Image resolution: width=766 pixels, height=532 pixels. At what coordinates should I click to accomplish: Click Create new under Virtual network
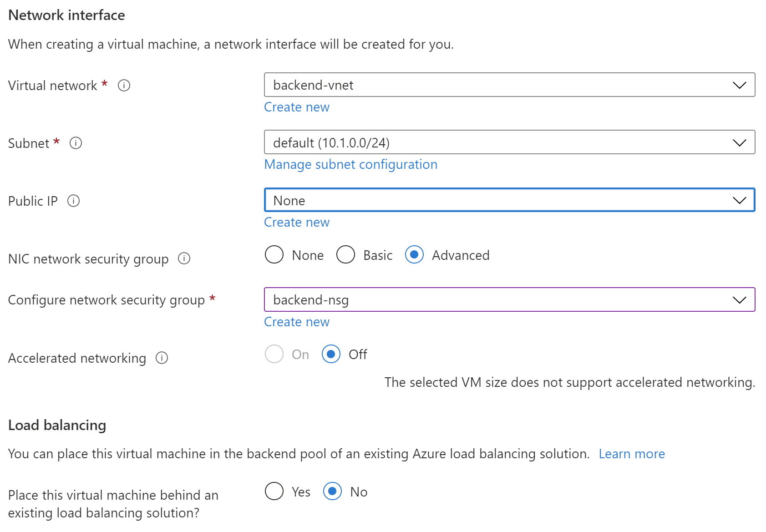click(296, 107)
